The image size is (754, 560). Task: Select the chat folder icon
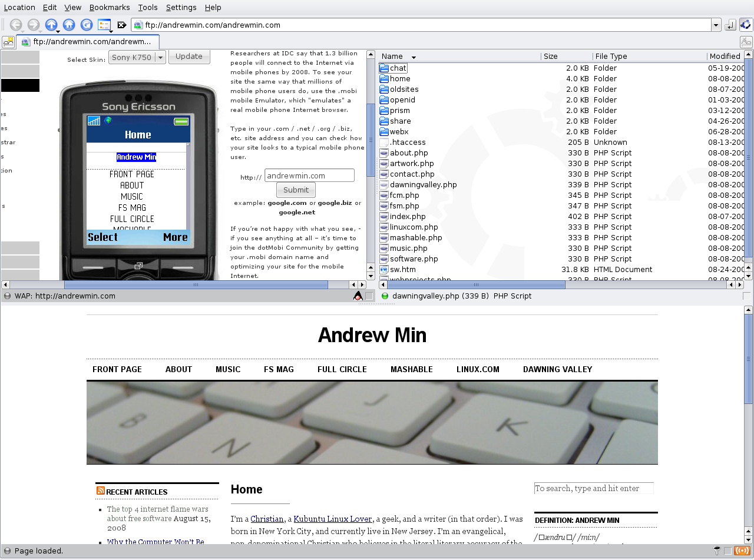384,68
